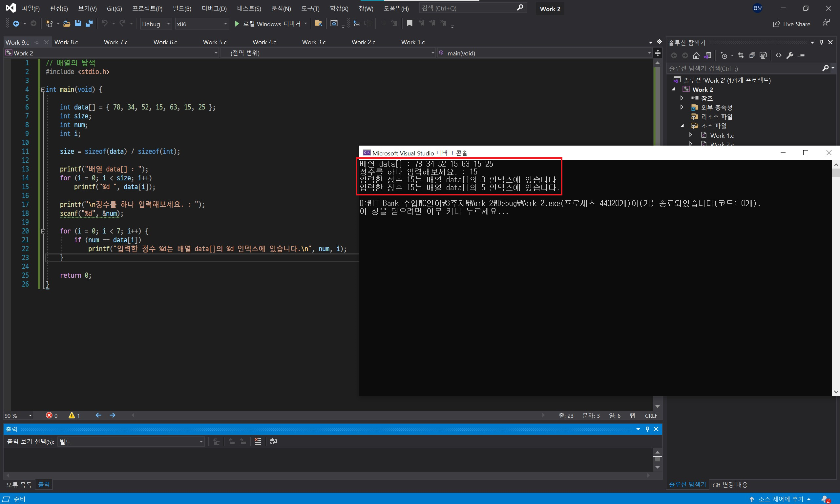840x504 pixels.
Task: Open Properties wrench icon in Solution Explorer
Action: pos(790,55)
